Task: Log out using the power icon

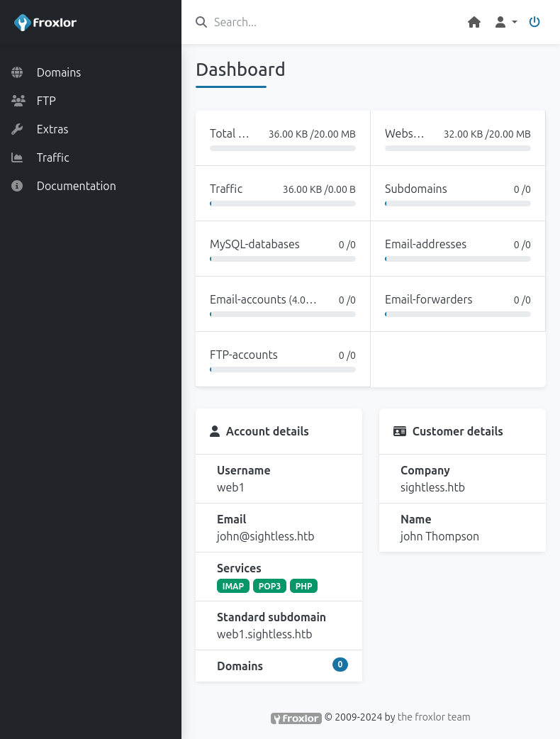Action: point(534,22)
